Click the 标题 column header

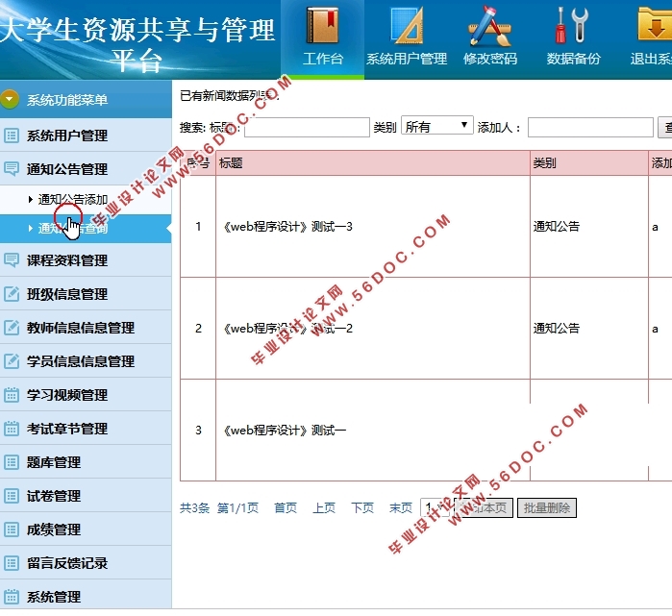coord(231,162)
